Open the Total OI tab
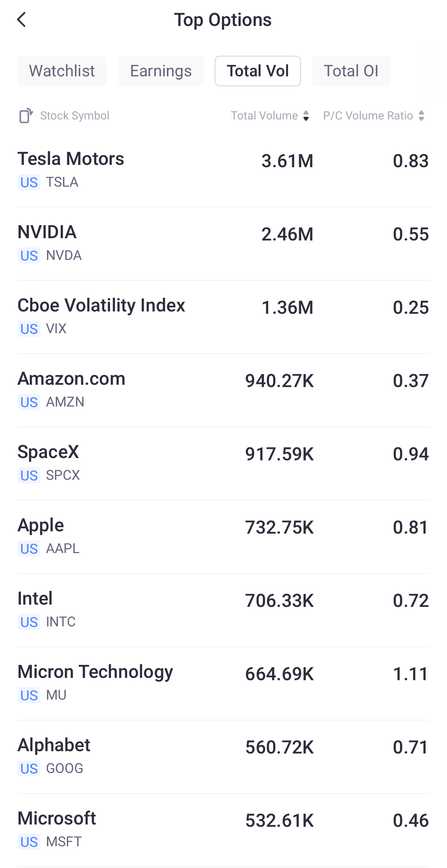Screen dimensions: 447x868 pos(351,71)
